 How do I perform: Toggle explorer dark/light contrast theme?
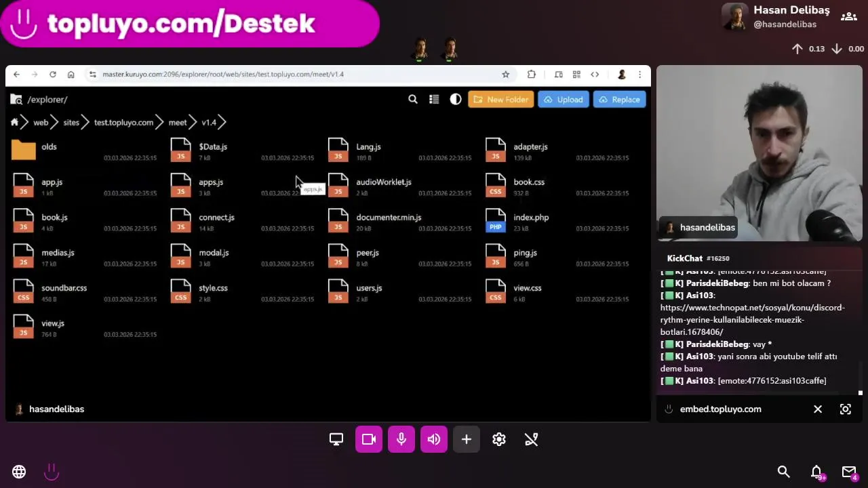(456, 100)
